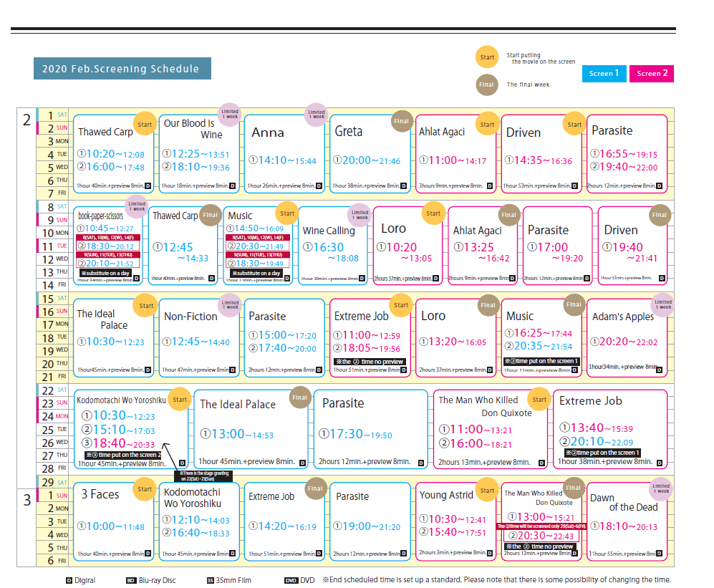
Task: Click the Extreme Job showtime 14:20~16:19
Action: click(282, 526)
